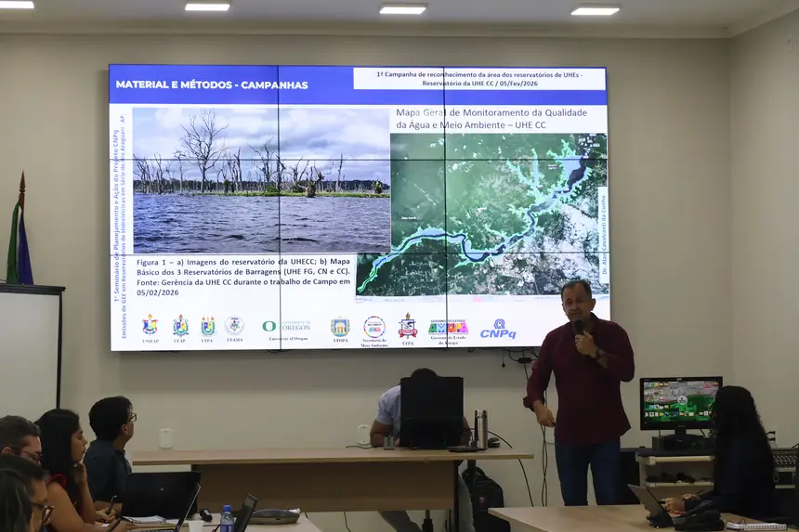Click the Governo do Estado do Amapá logo
The width and height of the screenshot is (799, 532).
click(x=448, y=329)
